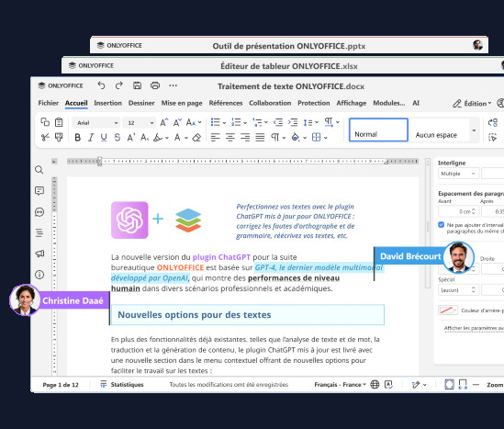Center align the text

[230, 138]
